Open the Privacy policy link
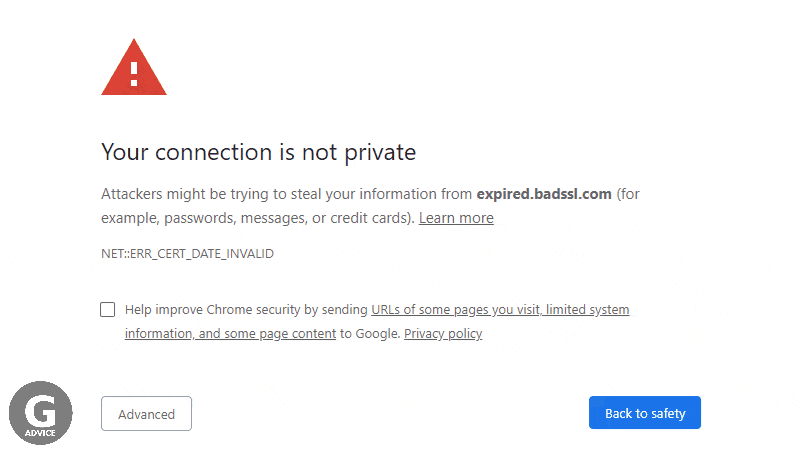 coord(443,334)
